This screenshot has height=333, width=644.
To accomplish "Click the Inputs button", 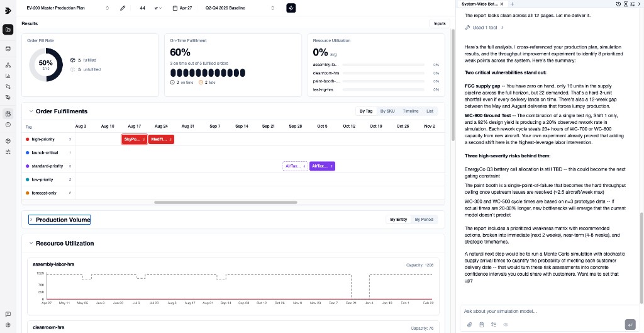I will (x=440, y=24).
